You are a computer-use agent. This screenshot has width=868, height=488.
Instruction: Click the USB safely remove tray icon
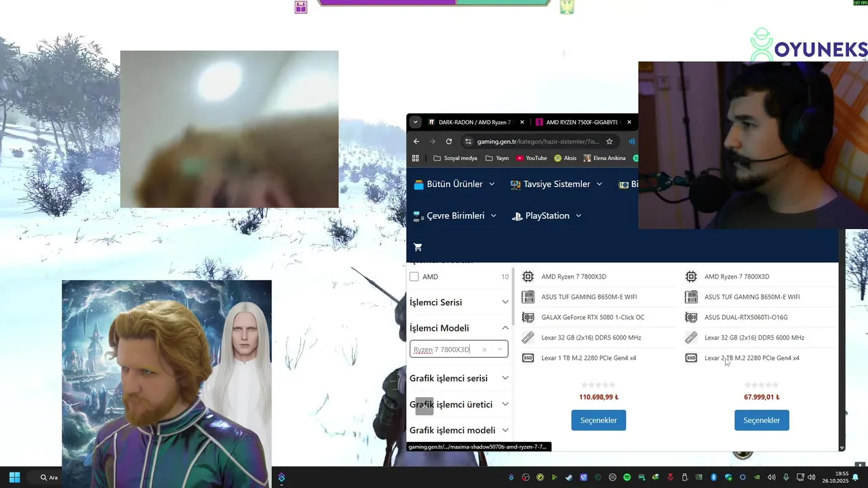click(684, 477)
